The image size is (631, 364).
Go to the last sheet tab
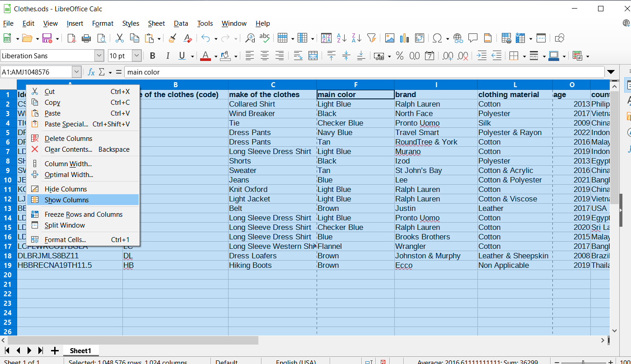pos(41,351)
